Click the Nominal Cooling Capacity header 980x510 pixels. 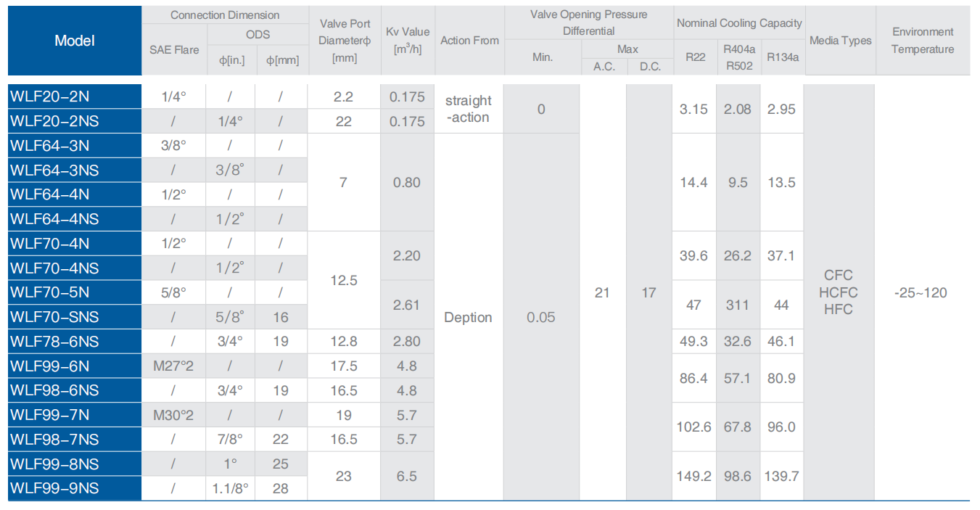coord(739,23)
